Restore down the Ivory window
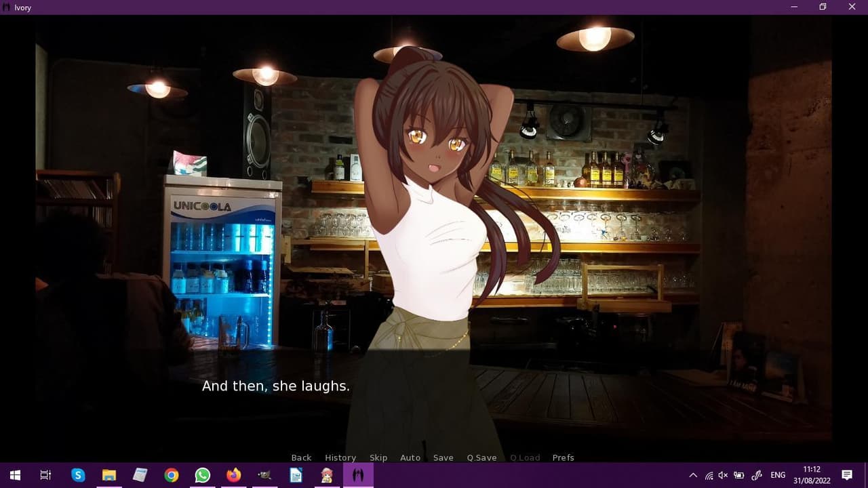Image resolution: width=868 pixels, height=488 pixels. (823, 7)
